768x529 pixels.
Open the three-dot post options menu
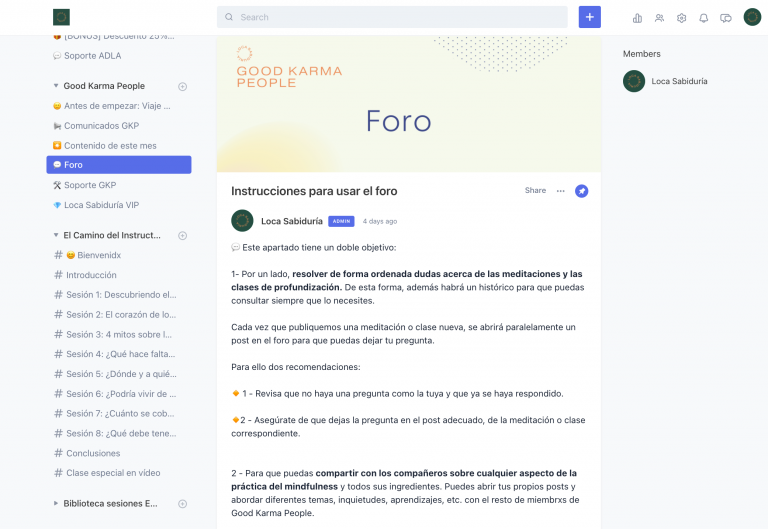(x=560, y=191)
